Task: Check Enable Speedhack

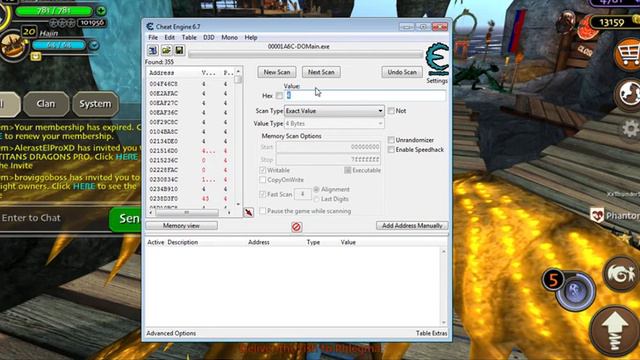Action: [x=391, y=150]
